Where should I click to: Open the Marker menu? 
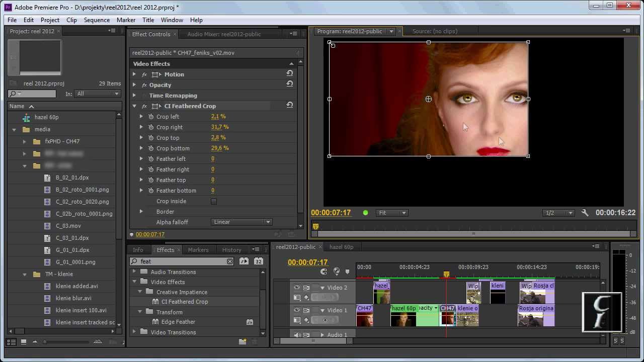pyautogui.click(x=126, y=20)
